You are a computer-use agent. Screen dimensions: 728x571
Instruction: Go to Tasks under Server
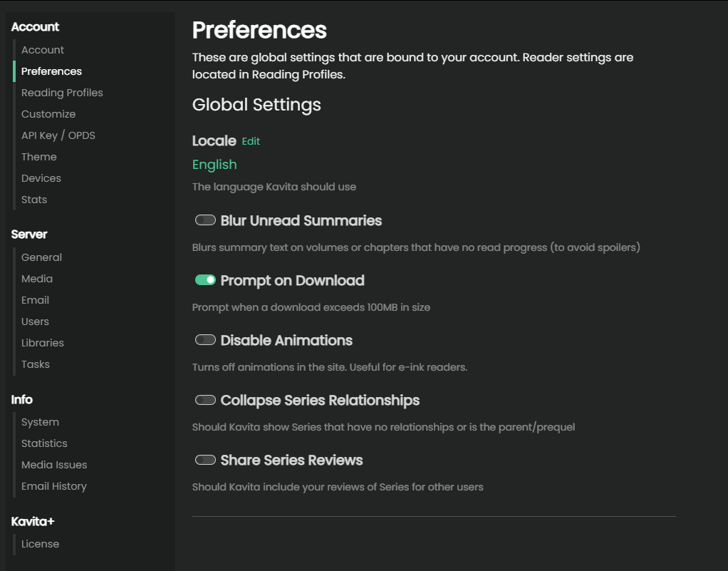(x=36, y=364)
